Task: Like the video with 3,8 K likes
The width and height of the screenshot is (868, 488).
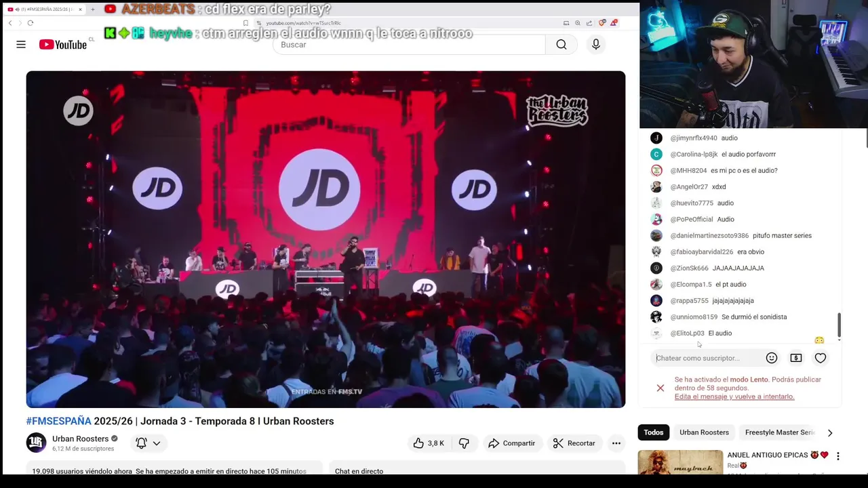Action: (x=429, y=443)
